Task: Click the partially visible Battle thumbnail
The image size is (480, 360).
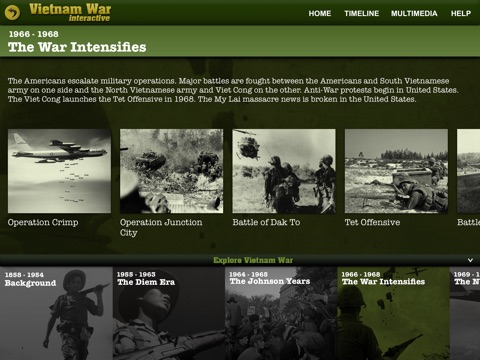Action: tap(469, 171)
